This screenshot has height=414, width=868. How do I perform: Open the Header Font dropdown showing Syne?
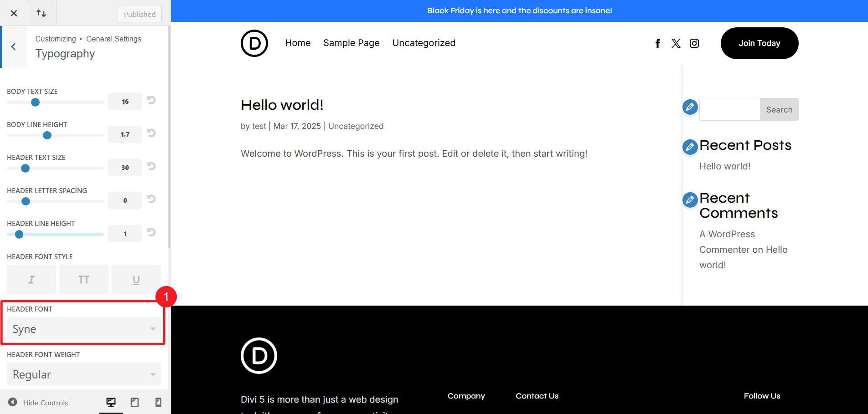tap(83, 329)
